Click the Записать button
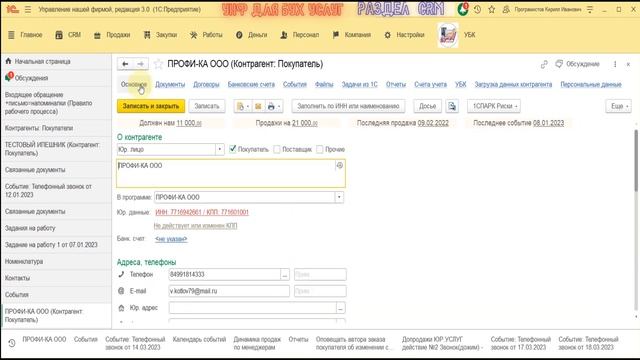Screen dimensions: 640x360 coord(207,106)
